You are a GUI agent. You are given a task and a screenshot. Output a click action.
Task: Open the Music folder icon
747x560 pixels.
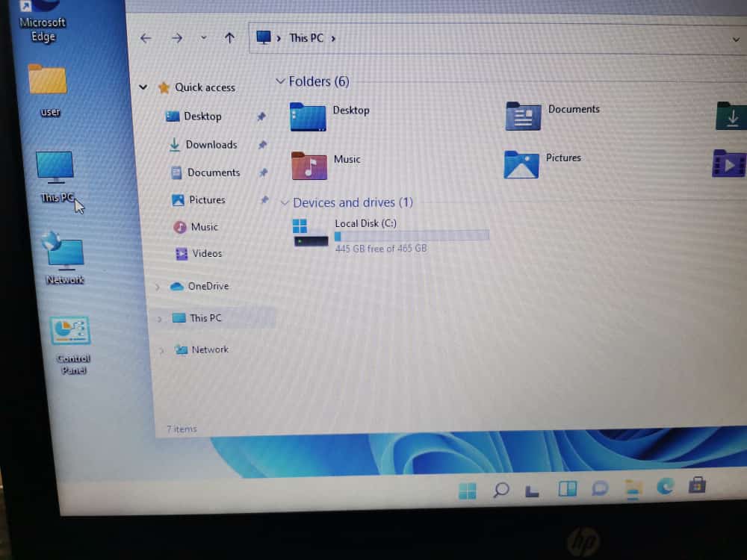[309, 165]
